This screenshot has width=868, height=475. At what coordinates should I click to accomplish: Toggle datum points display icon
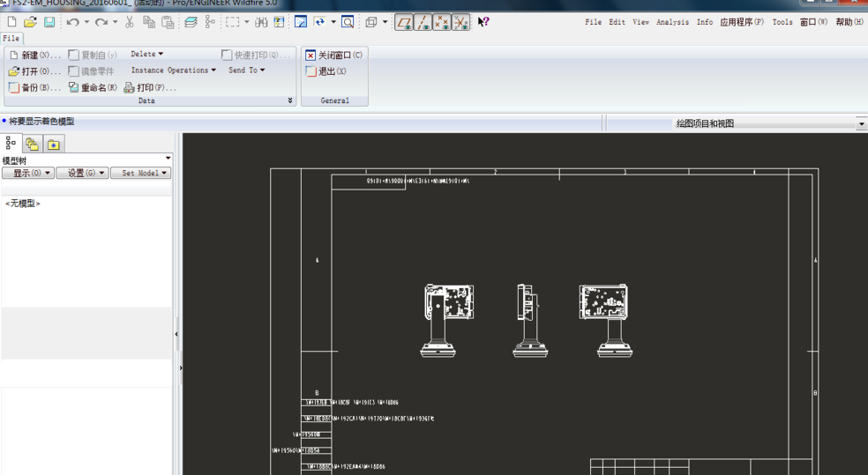point(442,22)
